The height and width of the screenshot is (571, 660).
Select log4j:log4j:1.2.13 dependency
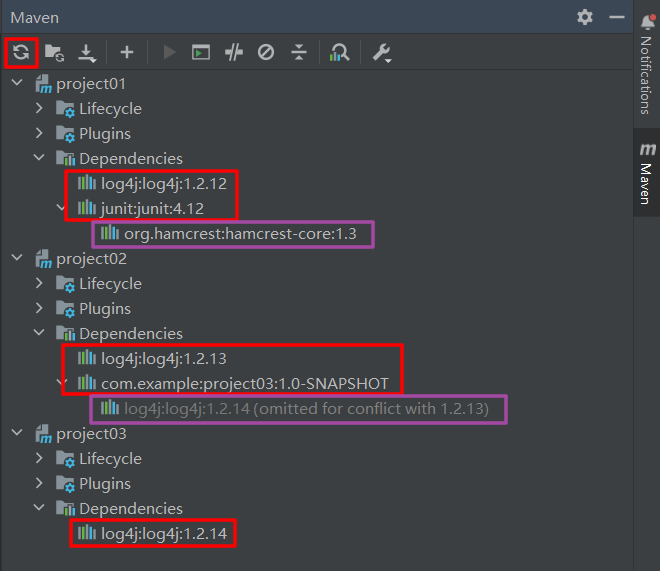pos(164,359)
